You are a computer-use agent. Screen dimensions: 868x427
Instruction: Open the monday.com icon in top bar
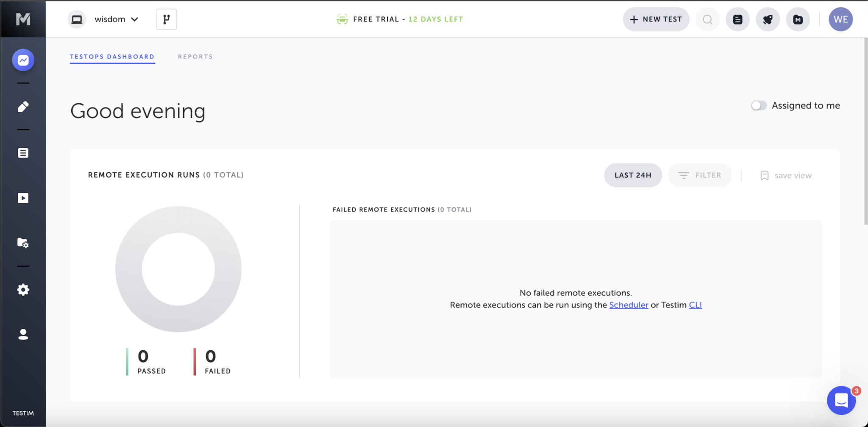(798, 19)
